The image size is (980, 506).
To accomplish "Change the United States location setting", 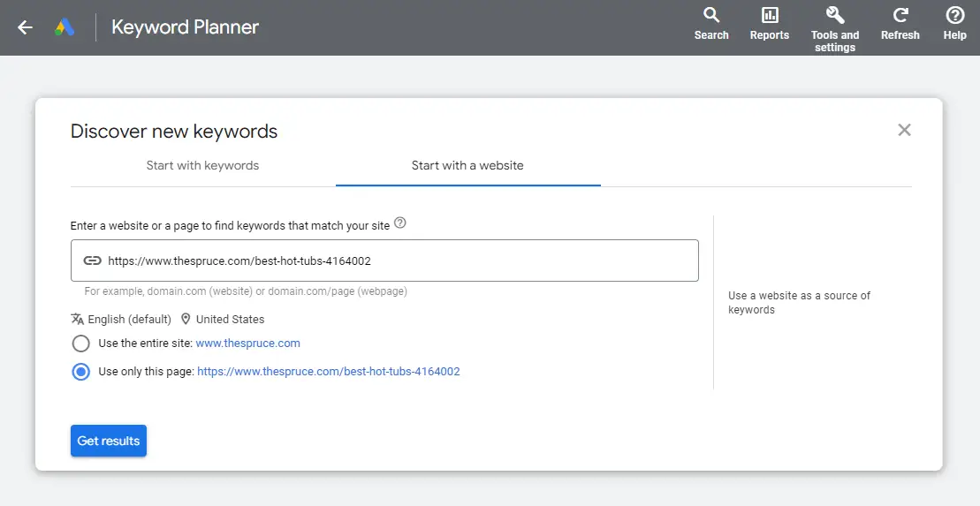I will pyautogui.click(x=230, y=319).
